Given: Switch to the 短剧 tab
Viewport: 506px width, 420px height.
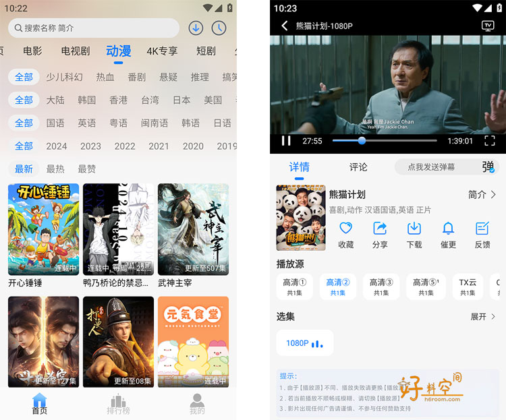Looking at the screenshot, I should [x=206, y=51].
